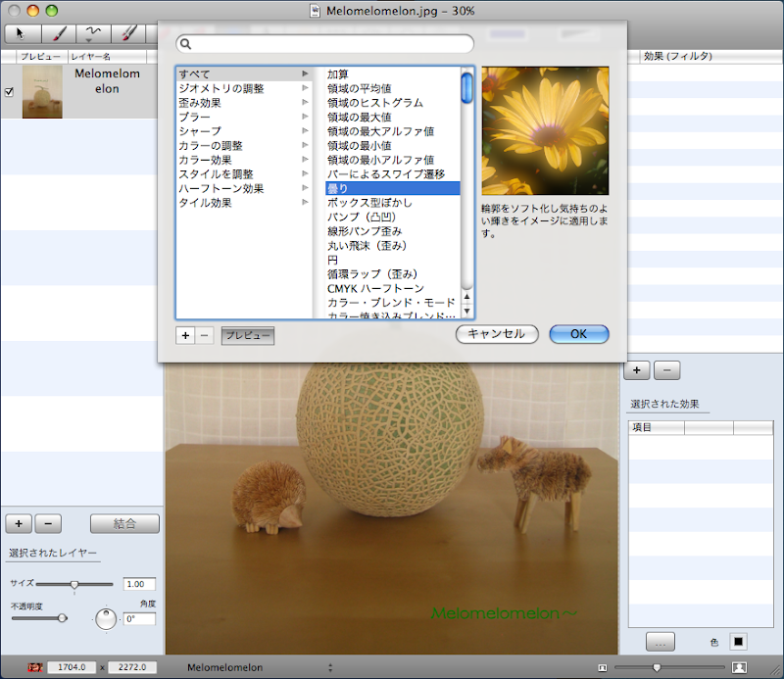
Task: Expand the カラー効果 filter category
Action: pyautogui.click(x=242, y=160)
